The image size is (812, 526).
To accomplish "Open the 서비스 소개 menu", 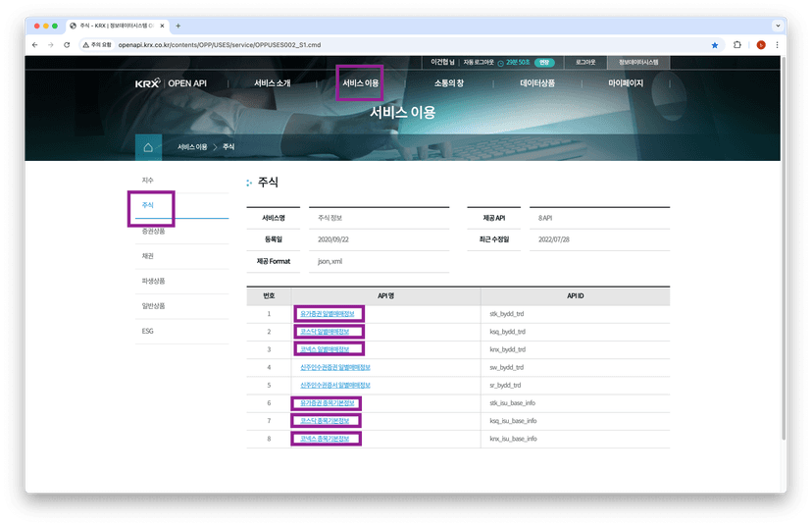I will coord(273,82).
